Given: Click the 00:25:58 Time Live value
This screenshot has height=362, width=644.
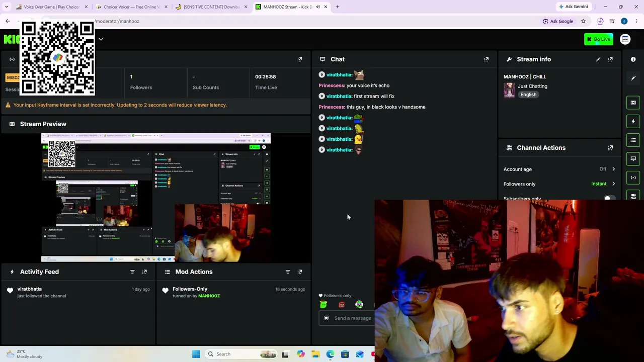Looking at the screenshot, I should (x=265, y=76).
